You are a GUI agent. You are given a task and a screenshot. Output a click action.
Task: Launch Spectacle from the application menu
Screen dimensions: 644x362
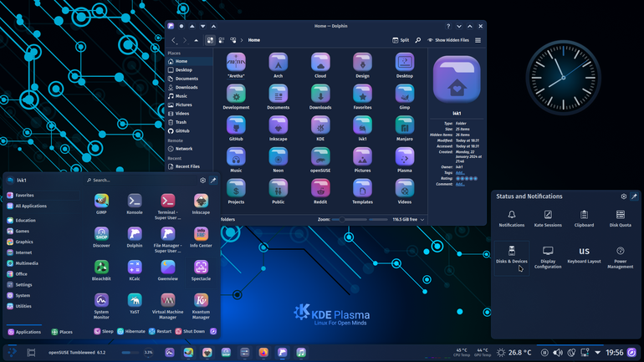coord(201,271)
